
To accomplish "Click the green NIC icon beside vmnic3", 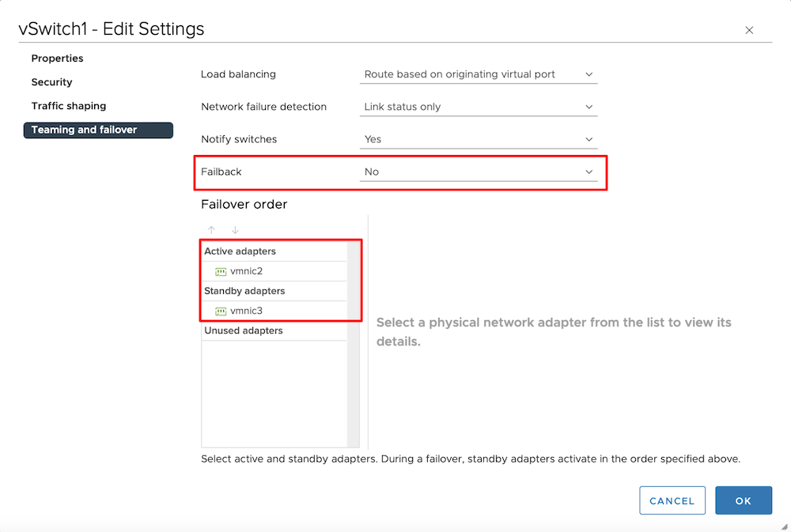I will pyautogui.click(x=221, y=311).
